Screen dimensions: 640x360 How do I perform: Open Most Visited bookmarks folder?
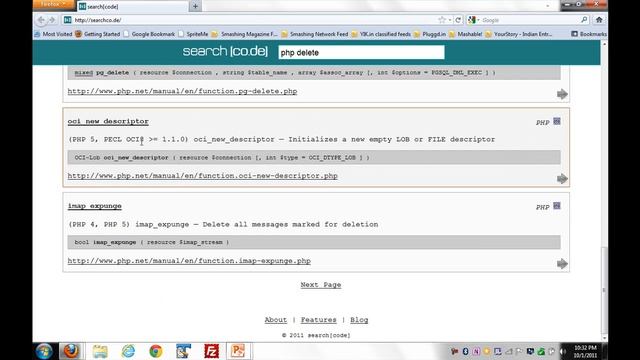(53, 34)
